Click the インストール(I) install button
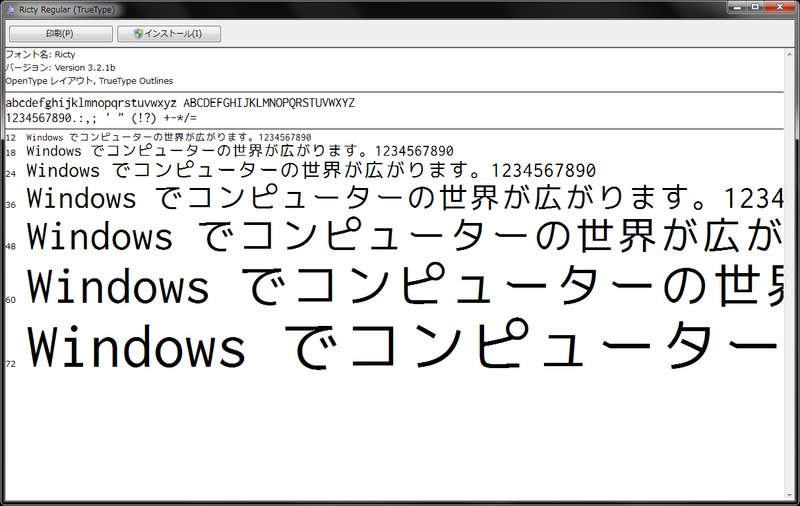800x506 pixels. (x=169, y=34)
